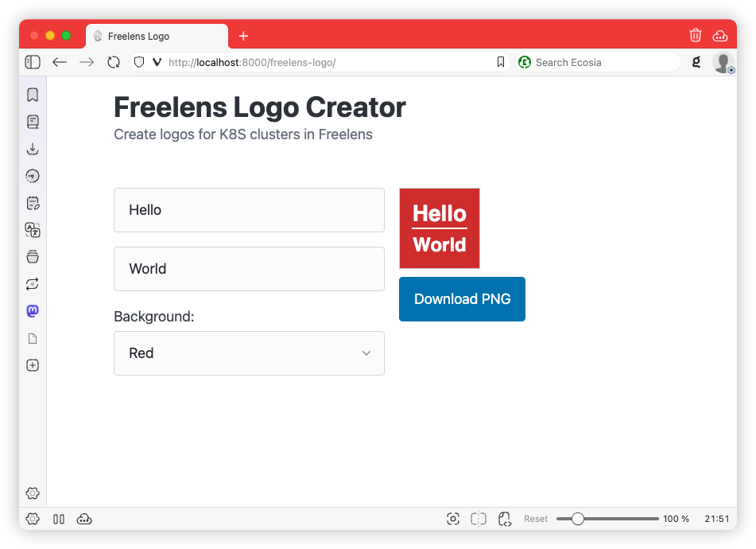
Task: Click the Hello World logo preview
Action: (x=440, y=228)
